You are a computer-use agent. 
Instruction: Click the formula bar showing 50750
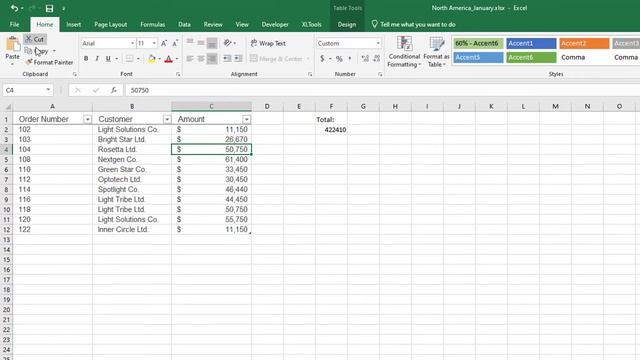click(x=382, y=90)
